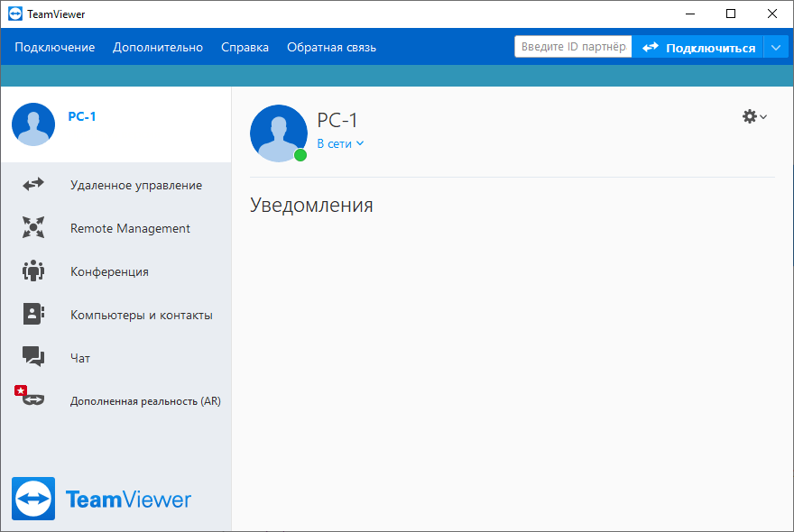Open Компьютеры и контакты

(116, 315)
